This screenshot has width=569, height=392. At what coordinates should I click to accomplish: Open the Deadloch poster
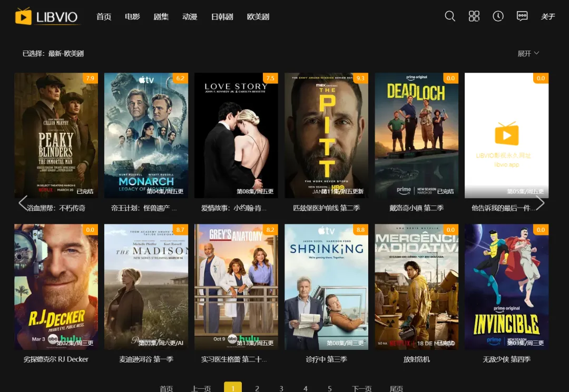(x=417, y=135)
